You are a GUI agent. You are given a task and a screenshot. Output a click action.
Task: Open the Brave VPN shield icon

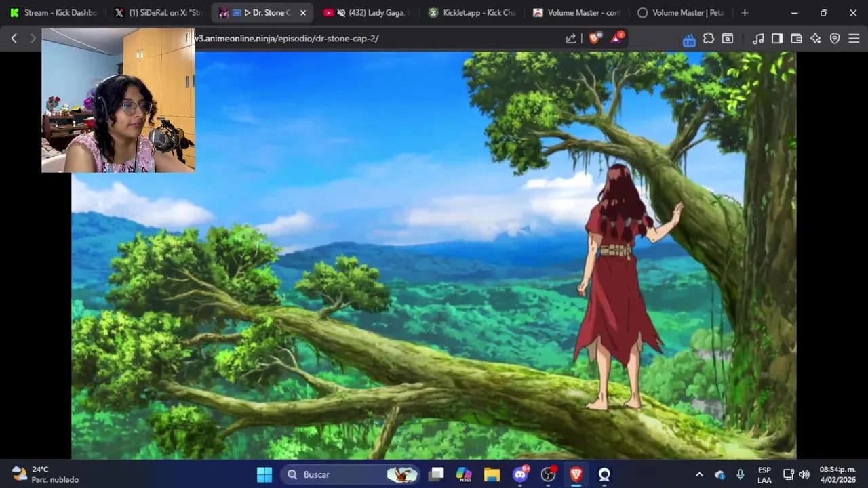coord(835,39)
